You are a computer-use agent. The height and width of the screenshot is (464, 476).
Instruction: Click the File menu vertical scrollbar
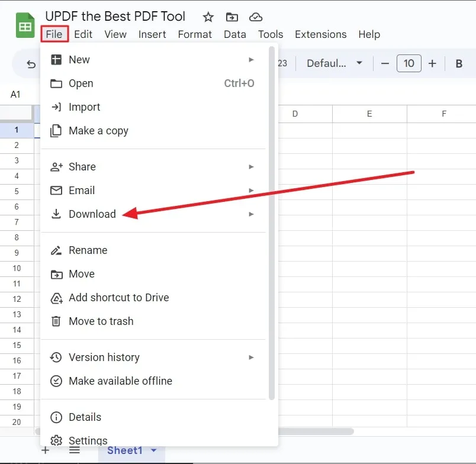(x=272, y=223)
